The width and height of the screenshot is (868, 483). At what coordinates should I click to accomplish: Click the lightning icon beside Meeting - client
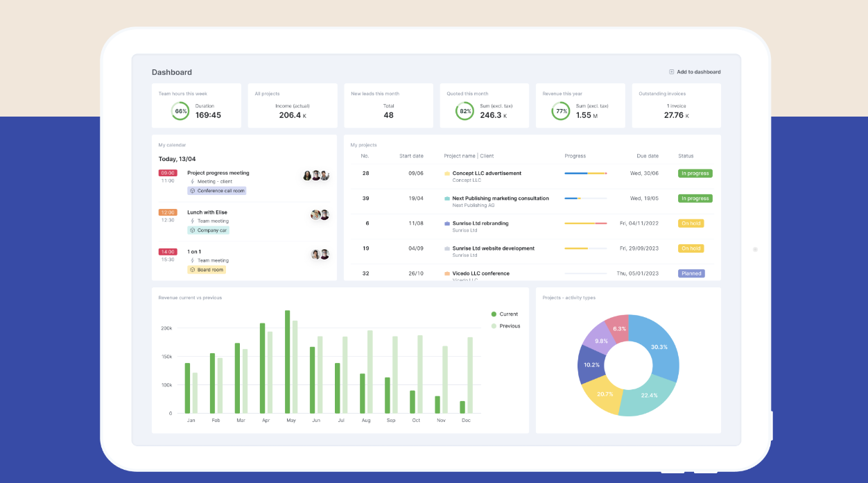192,182
